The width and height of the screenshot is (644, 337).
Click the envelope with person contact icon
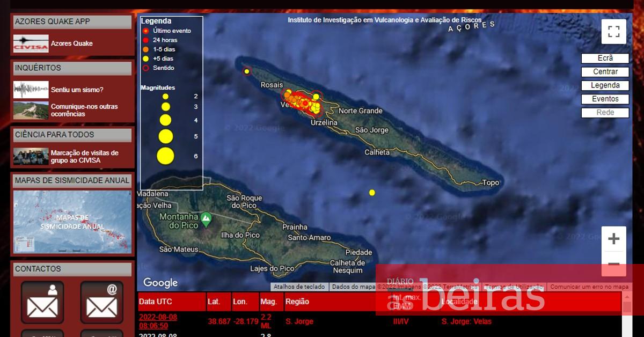click(42, 302)
